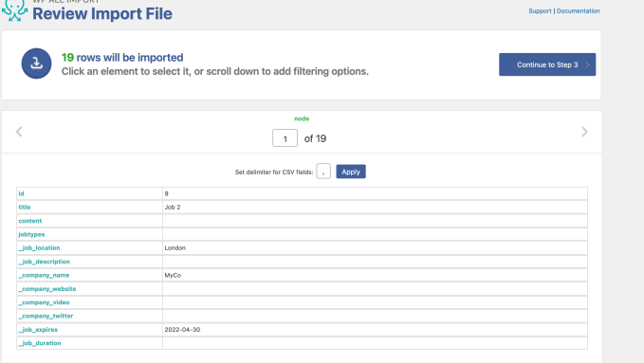Image resolution: width=644 pixels, height=363 pixels.
Task: Click the round download icon
Action: click(37, 64)
